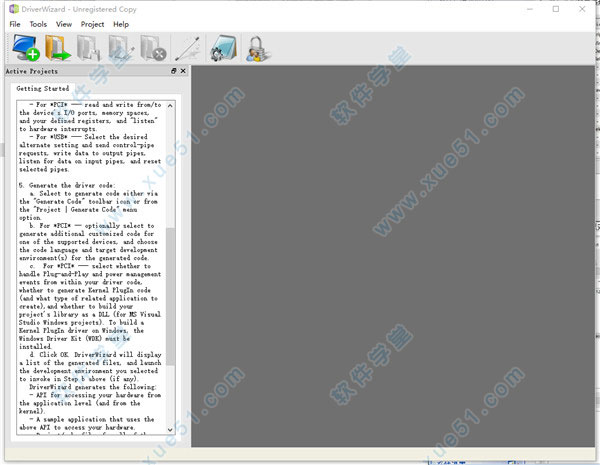Open the Help menu

[121, 23]
